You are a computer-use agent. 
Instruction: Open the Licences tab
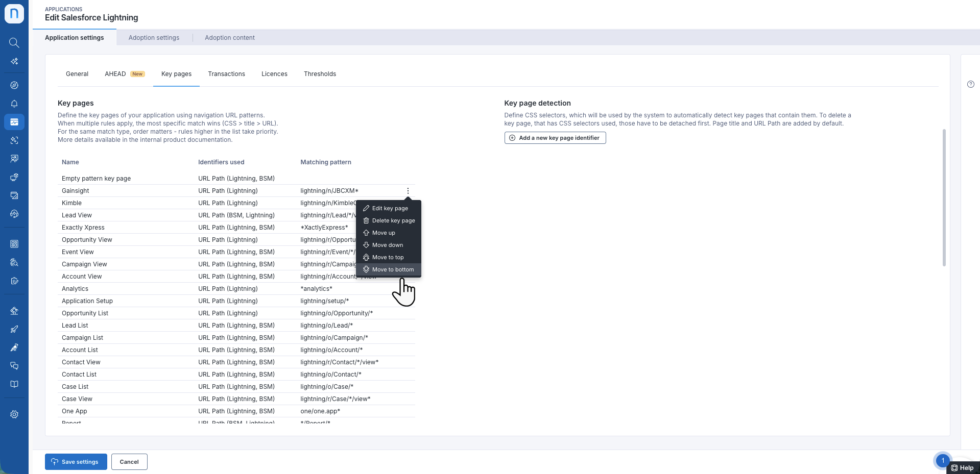click(274, 74)
